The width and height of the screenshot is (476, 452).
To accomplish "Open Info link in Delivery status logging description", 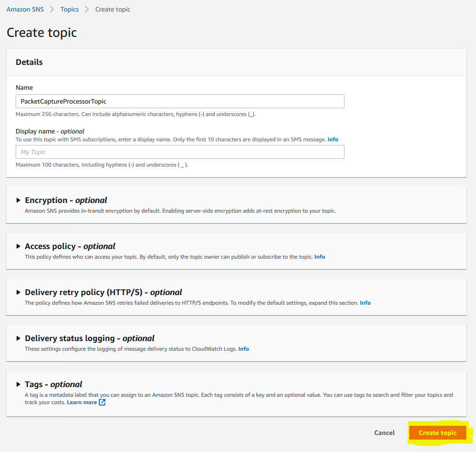I will coord(243,349).
